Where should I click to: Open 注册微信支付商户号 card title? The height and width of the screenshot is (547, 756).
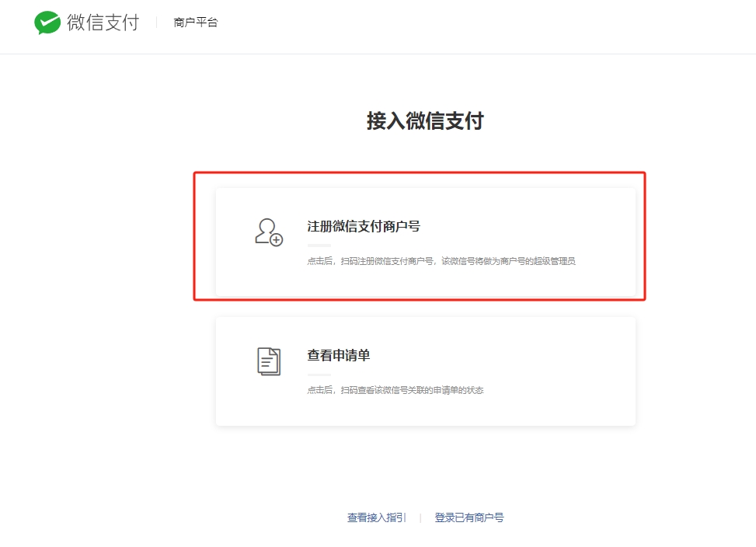click(x=364, y=226)
